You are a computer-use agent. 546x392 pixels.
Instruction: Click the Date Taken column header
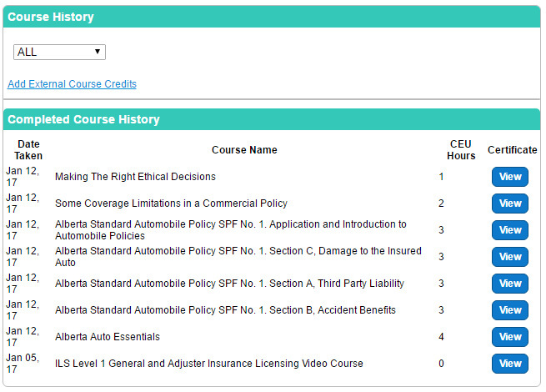28,150
